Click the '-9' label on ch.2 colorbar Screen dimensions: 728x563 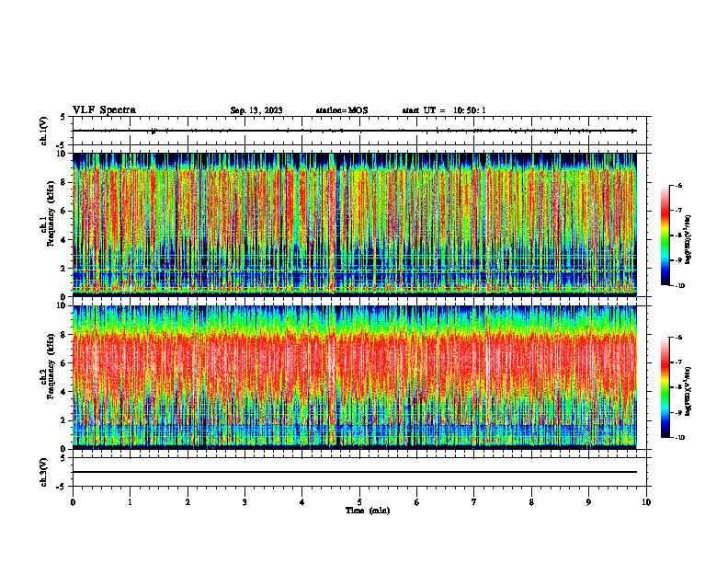(x=678, y=412)
